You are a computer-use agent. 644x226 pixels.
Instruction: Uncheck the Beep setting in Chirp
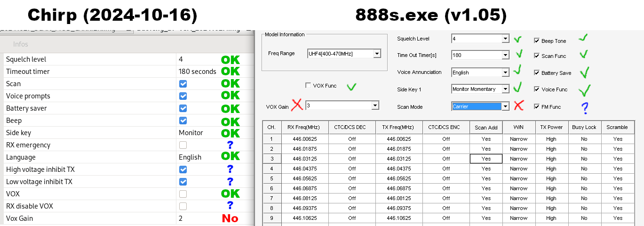(x=183, y=121)
